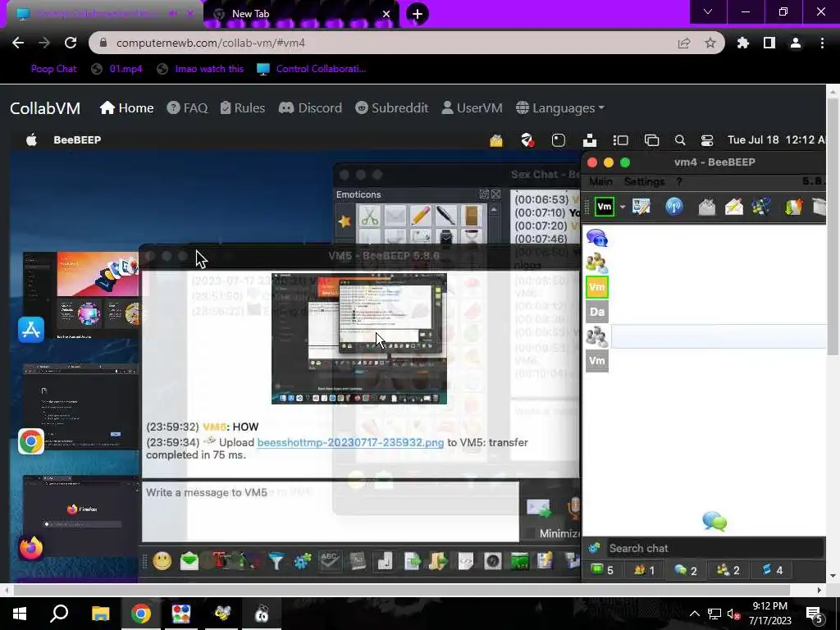The width and height of the screenshot is (840, 630).
Task: Click the Spotlight search icon in macOS menu bar
Action: click(x=680, y=140)
